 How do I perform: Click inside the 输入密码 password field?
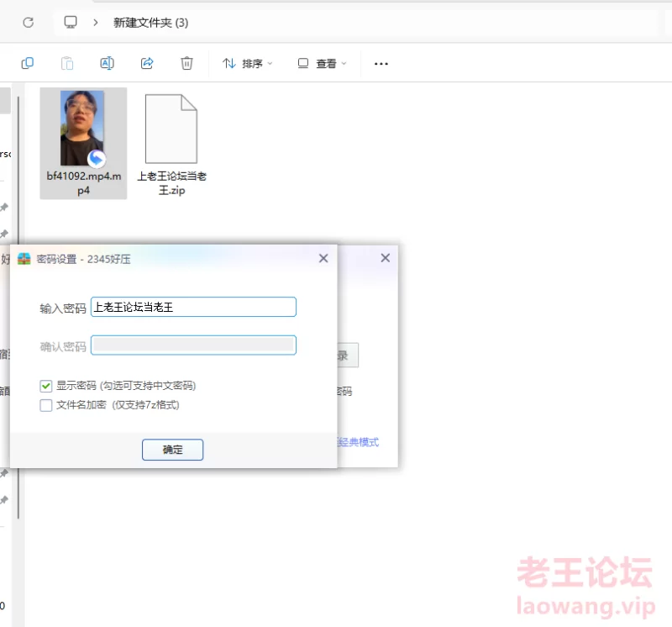(x=193, y=307)
